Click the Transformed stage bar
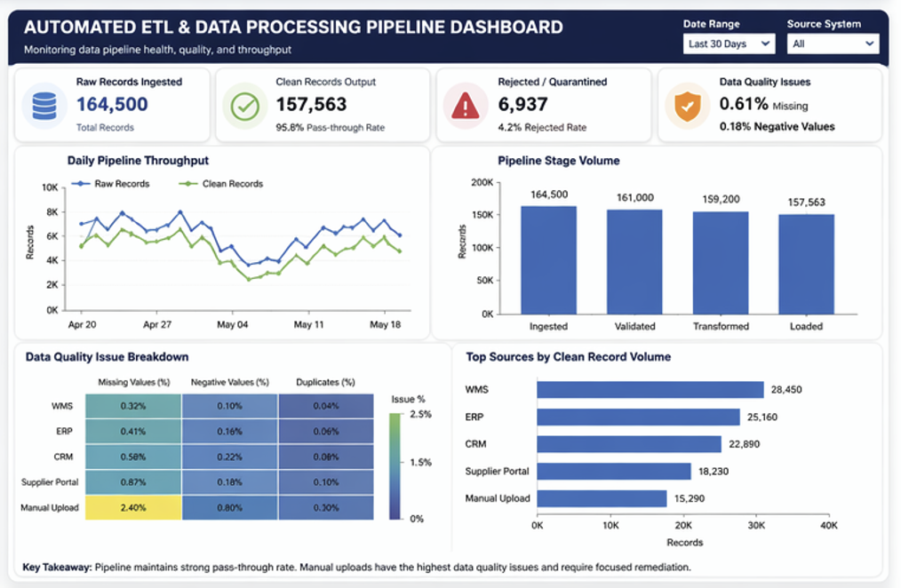 tap(721, 262)
